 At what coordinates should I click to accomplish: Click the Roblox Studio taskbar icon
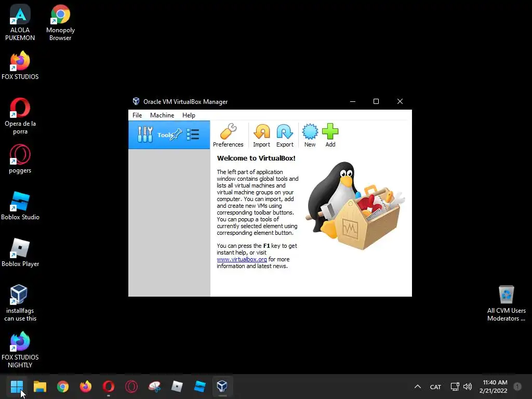[200, 387]
